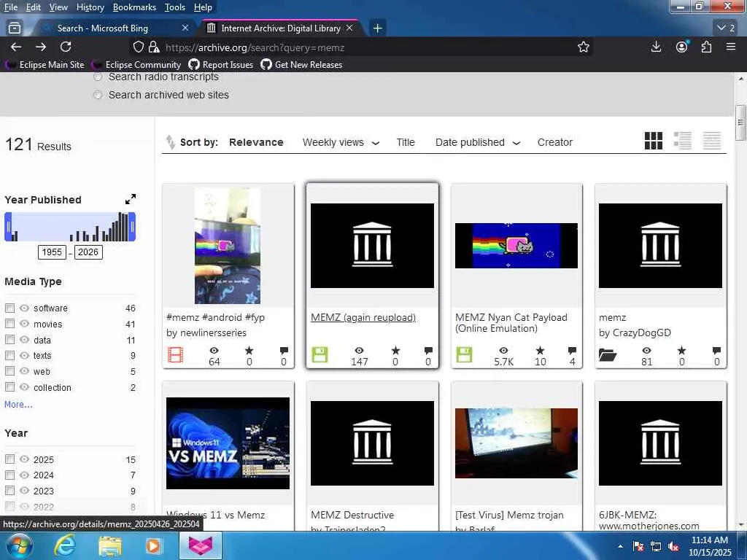This screenshot has width=747, height=560.
Task: Open the extensions puzzle icon
Action: (x=706, y=47)
